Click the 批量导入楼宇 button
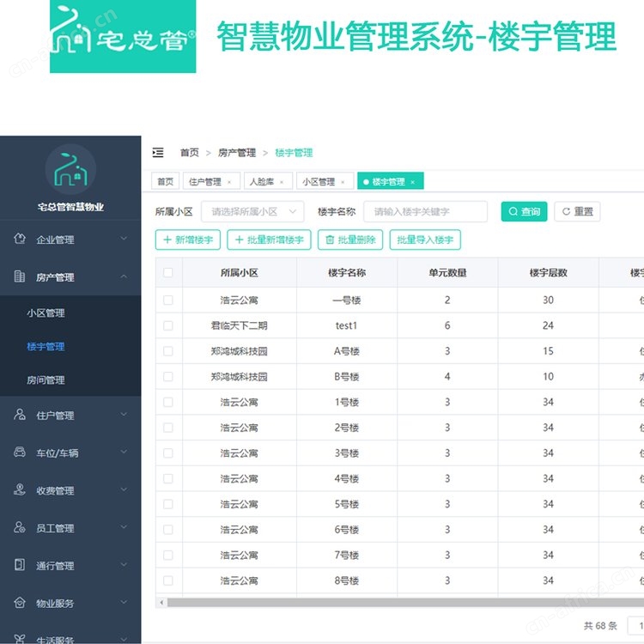644x644 pixels. pos(425,240)
